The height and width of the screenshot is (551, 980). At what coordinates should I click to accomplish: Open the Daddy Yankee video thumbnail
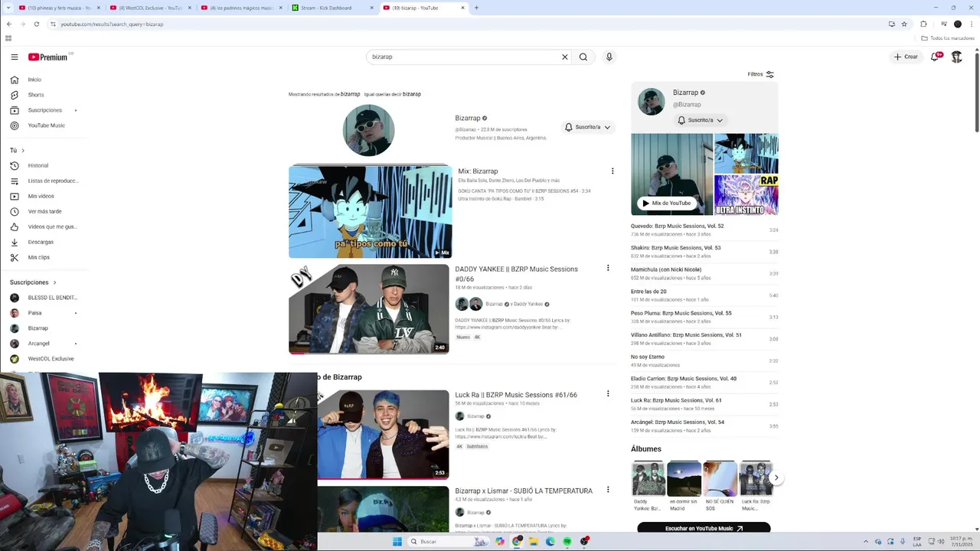click(x=369, y=309)
